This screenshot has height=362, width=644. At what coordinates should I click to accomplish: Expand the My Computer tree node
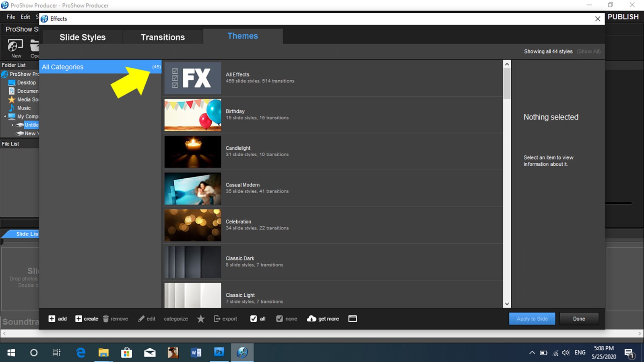point(5,116)
